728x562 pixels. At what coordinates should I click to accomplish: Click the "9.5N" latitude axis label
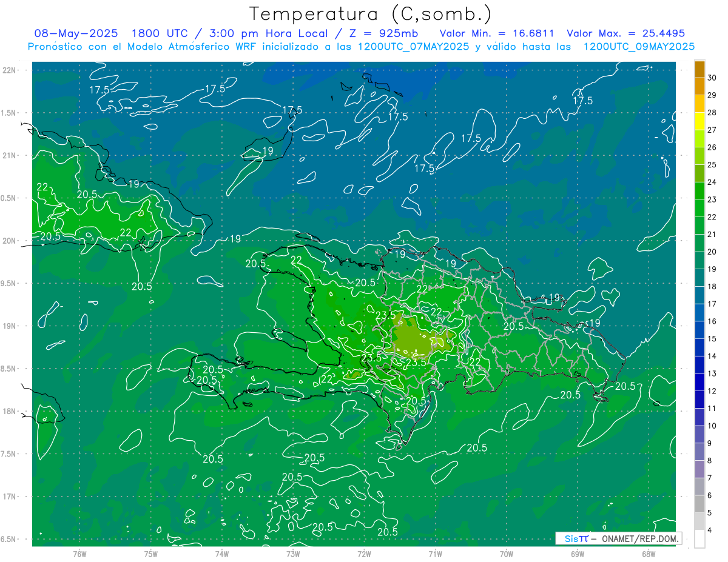[9, 284]
